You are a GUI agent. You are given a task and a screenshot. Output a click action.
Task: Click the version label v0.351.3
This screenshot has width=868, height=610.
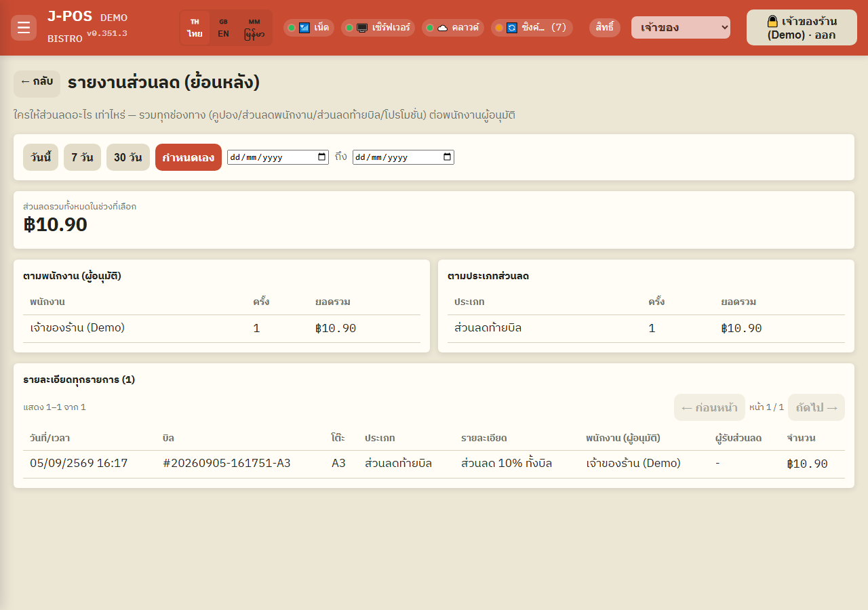point(106,33)
